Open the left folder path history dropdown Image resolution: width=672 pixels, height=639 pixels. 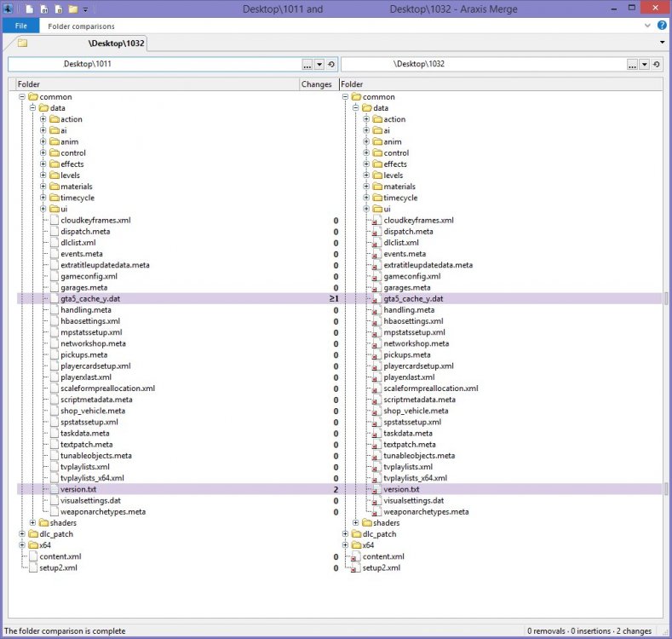point(319,65)
